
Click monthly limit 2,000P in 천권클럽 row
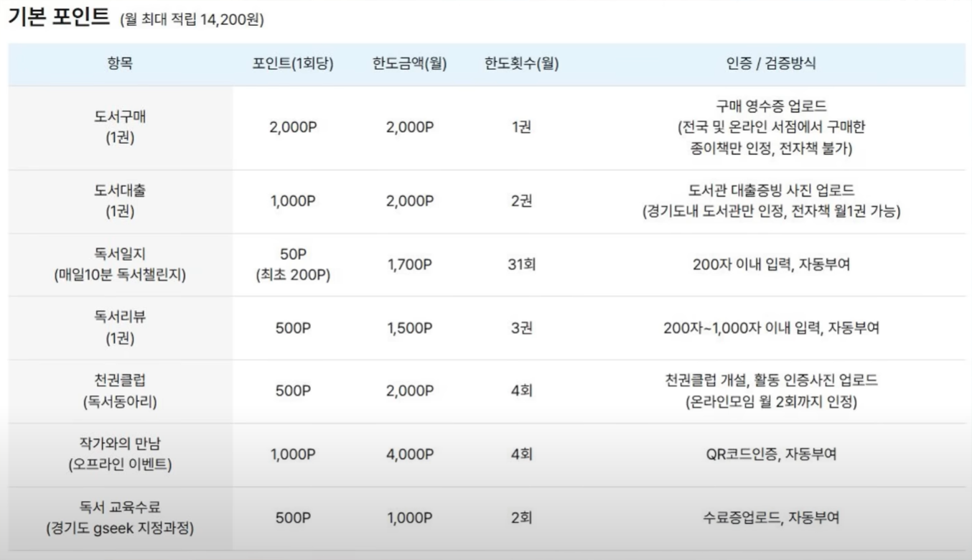coord(410,391)
